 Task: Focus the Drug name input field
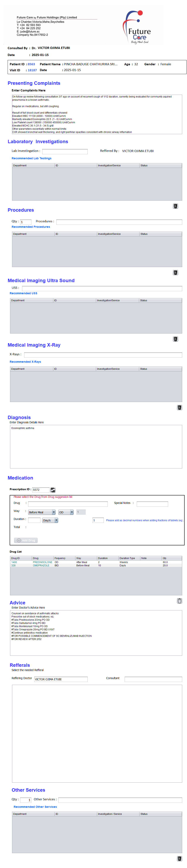[x=68, y=504]
